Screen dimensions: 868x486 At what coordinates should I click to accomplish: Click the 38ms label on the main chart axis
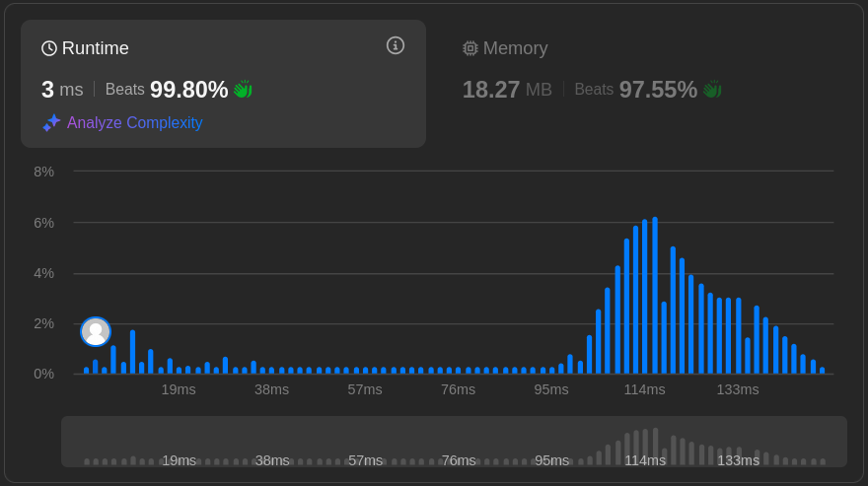point(272,389)
